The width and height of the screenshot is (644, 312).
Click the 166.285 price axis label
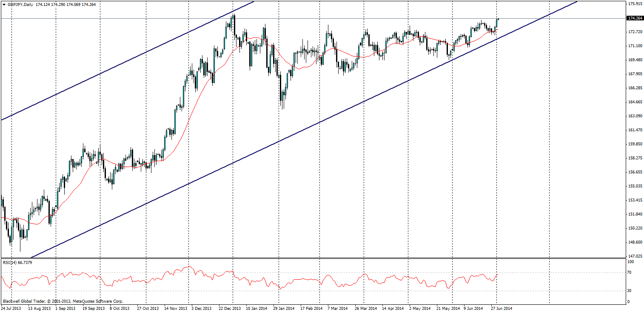(x=635, y=88)
